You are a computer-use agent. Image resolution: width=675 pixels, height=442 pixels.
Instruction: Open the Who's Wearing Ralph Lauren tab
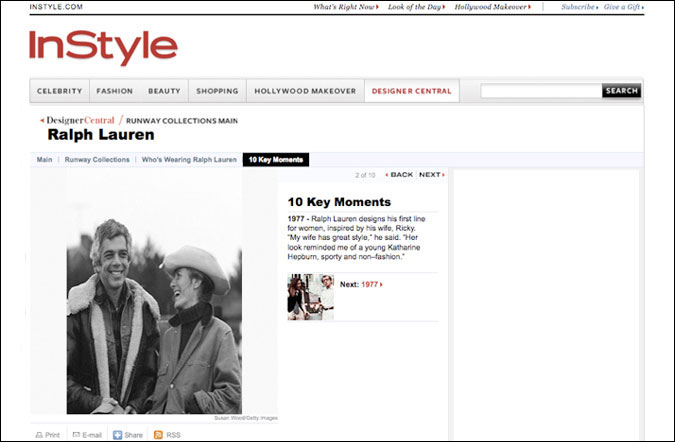click(189, 160)
